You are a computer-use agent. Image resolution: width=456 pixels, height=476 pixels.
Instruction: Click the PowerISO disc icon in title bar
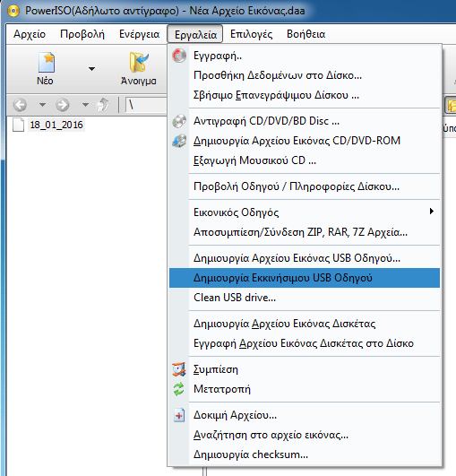(x=13, y=11)
